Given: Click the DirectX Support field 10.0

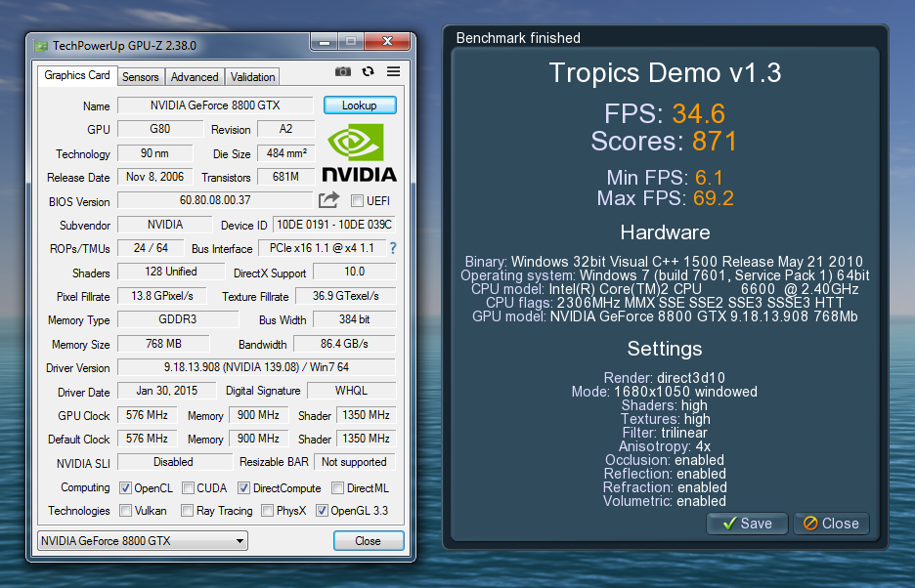Looking at the screenshot, I should (354, 272).
